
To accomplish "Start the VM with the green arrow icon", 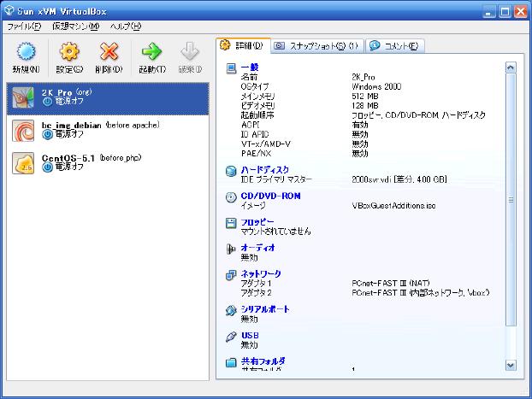I will (x=151, y=51).
